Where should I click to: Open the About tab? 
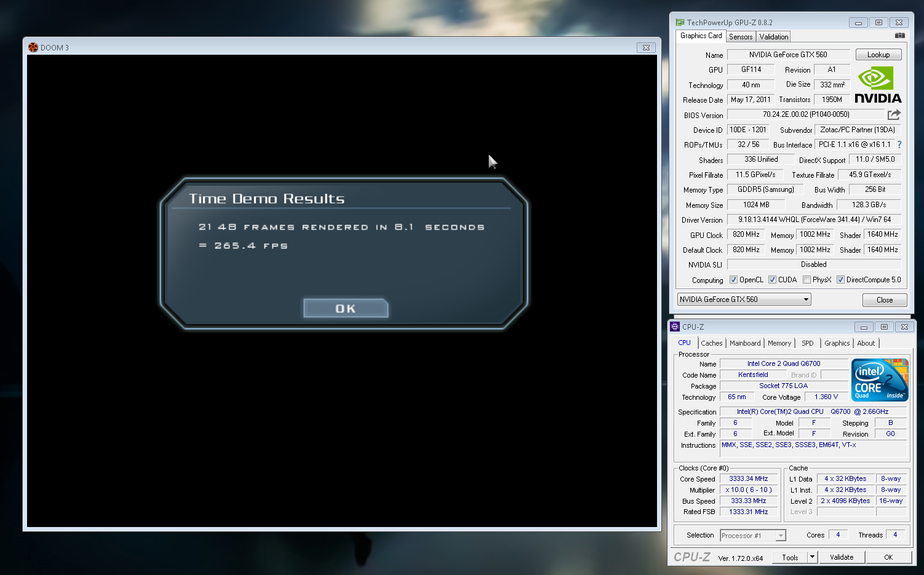point(866,343)
